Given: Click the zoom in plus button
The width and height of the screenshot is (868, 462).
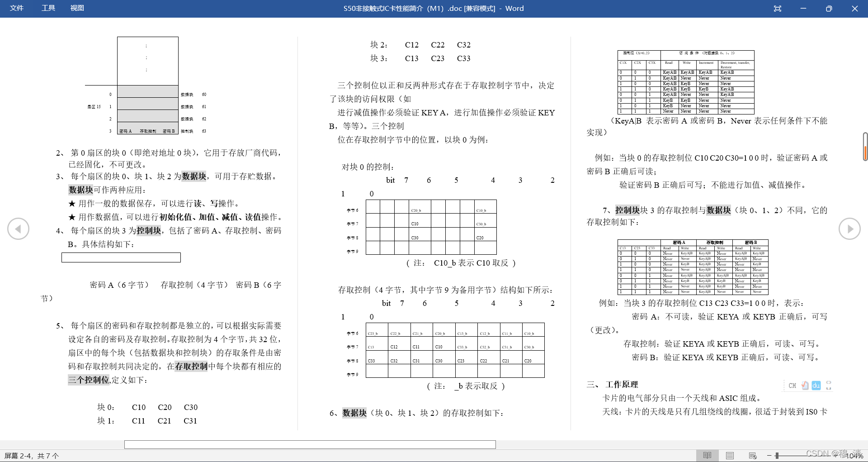Looking at the screenshot, I should tap(835, 456).
